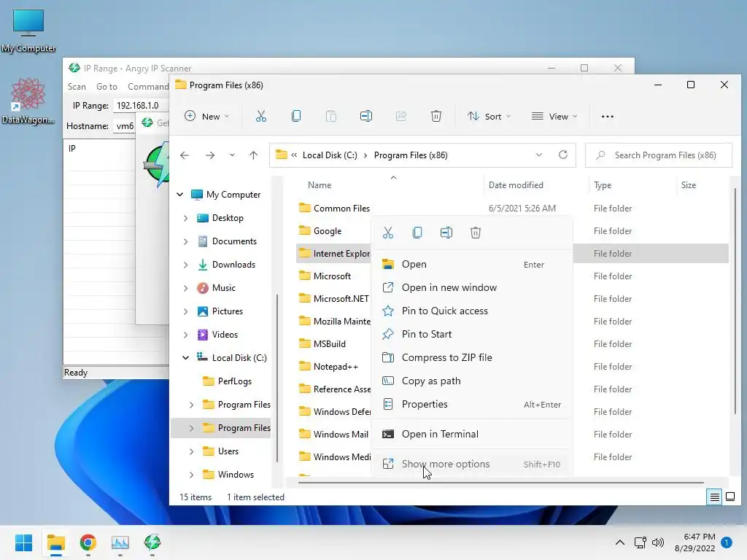Choose Pin to Start
This screenshot has height=560, width=747.
pyautogui.click(x=472, y=334)
